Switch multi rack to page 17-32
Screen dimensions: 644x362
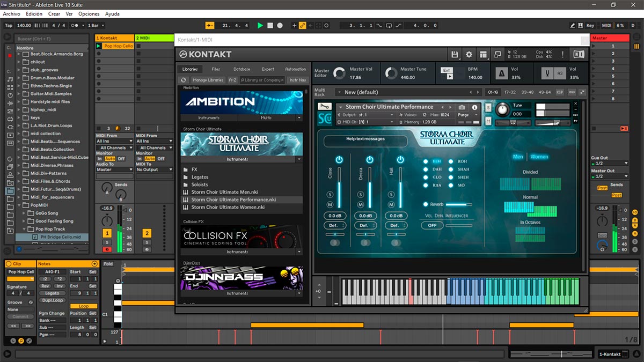pyautogui.click(x=510, y=92)
